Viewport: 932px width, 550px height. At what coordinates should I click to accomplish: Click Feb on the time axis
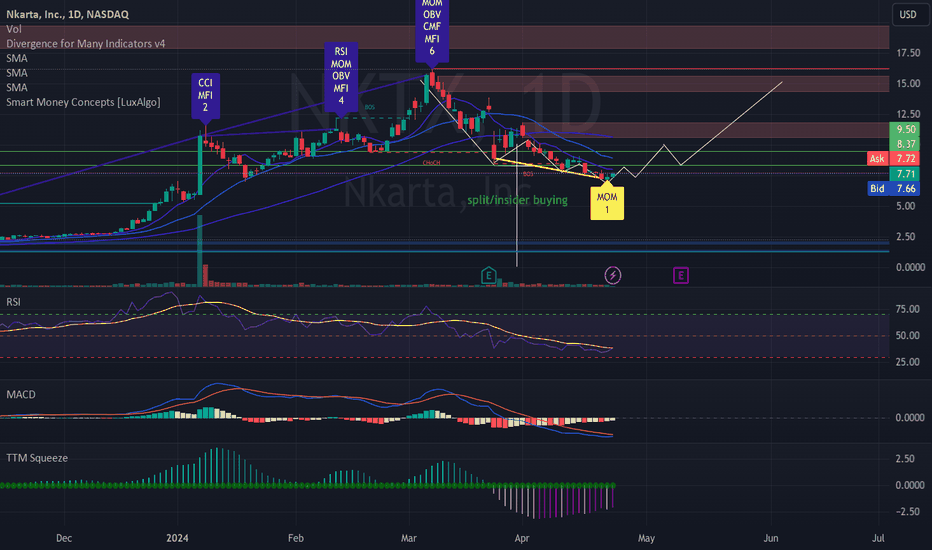pyautogui.click(x=295, y=538)
